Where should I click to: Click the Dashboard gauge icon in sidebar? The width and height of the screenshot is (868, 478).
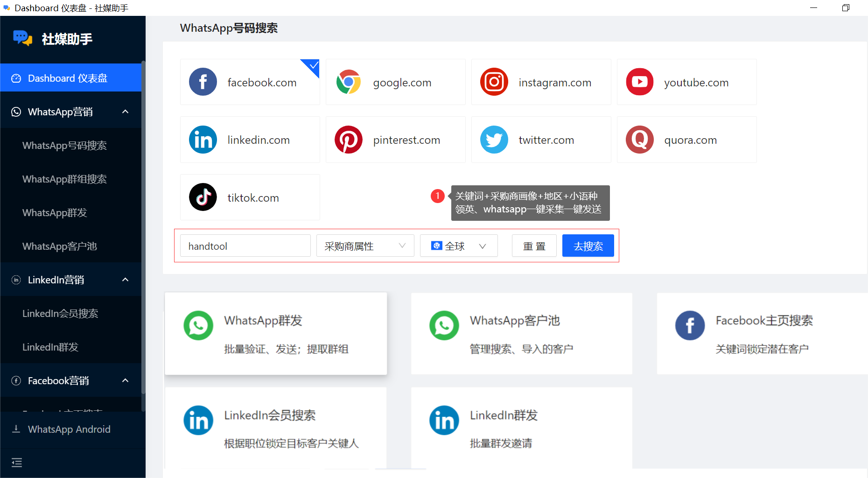pyautogui.click(x=16, y=78)
